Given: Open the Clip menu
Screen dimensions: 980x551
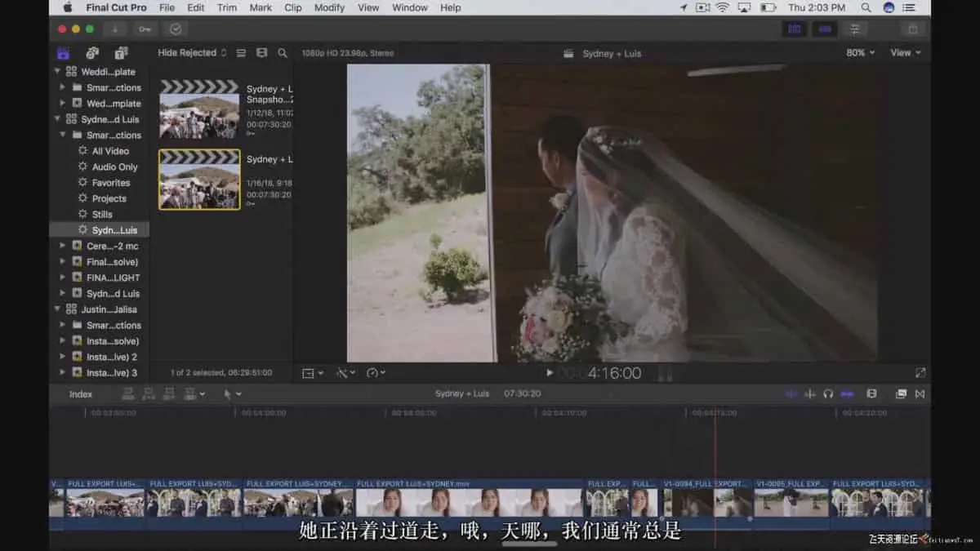Looking at the screenshot, I should click(x=293, y=7).
